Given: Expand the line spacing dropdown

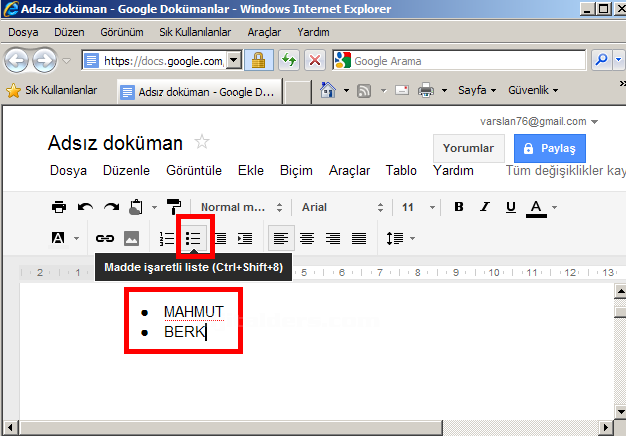Looking at the screenshot, I should coord(400,238).
